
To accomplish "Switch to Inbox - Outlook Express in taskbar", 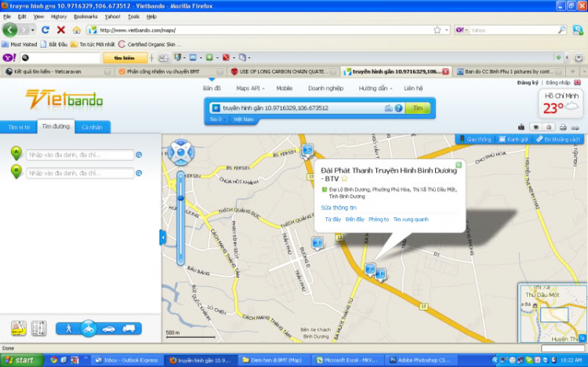I will 127,360.
